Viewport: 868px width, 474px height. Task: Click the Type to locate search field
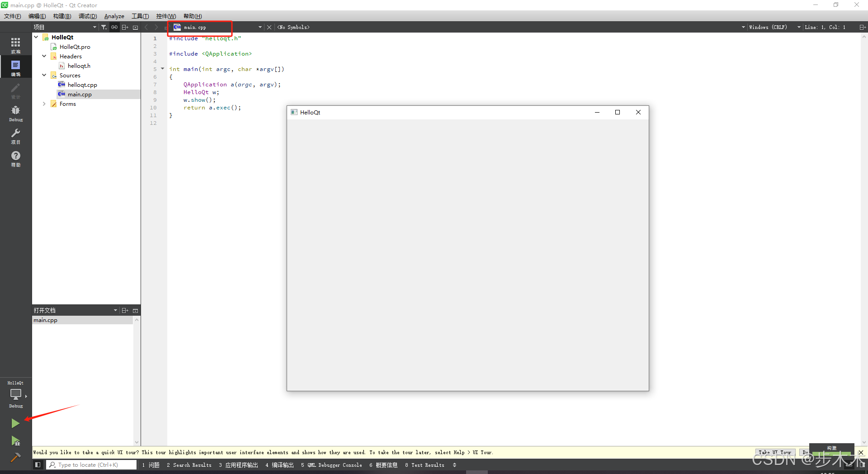pyautogui.click(x=91, y=465)
